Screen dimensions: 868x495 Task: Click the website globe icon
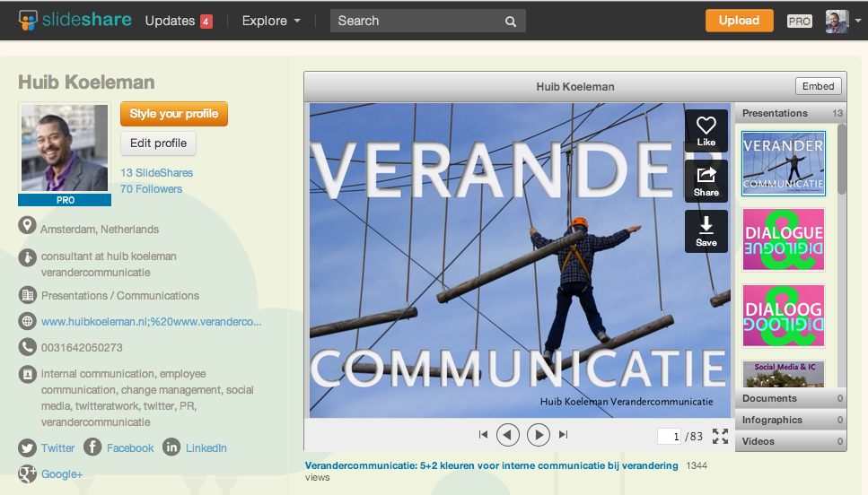click(x=27, y=321)
